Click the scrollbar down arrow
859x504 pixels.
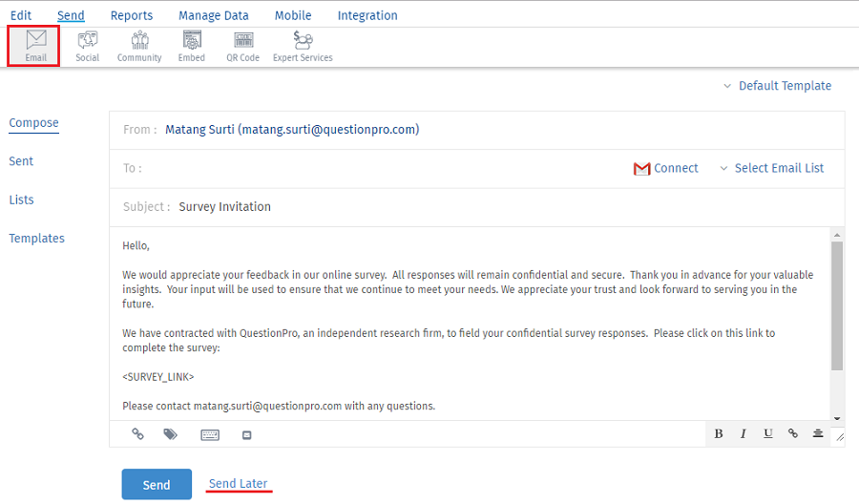point(836,418)
